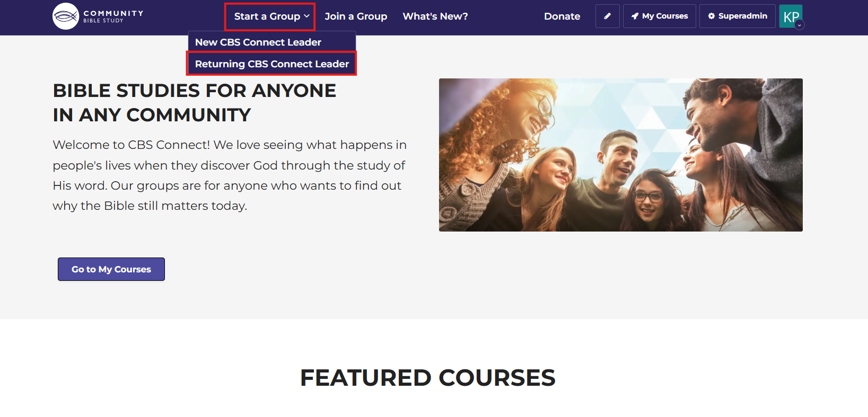Open the Join a Group page

click(356, 16)
